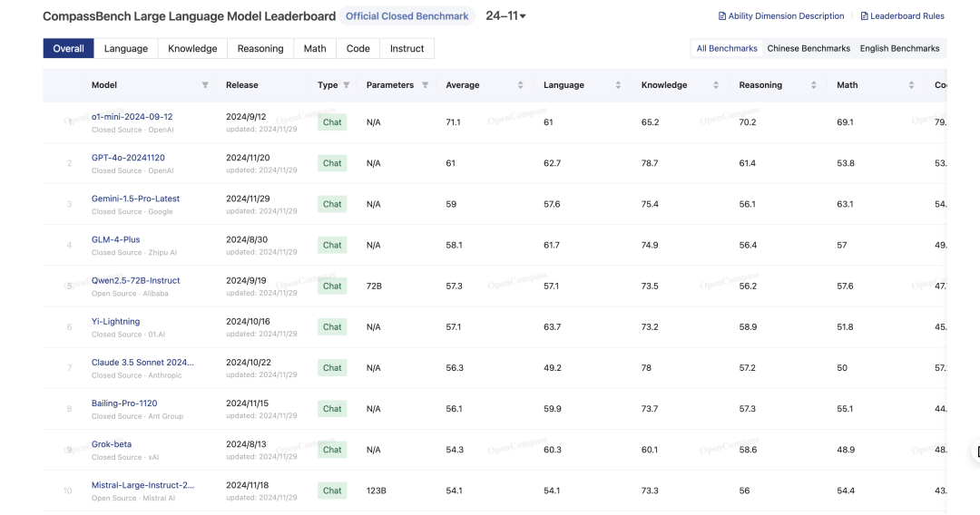The width and height of the screenshot is (980, 515).
Task: Expand the 24-11 version dropdown
Action: [x=505, y=15]
